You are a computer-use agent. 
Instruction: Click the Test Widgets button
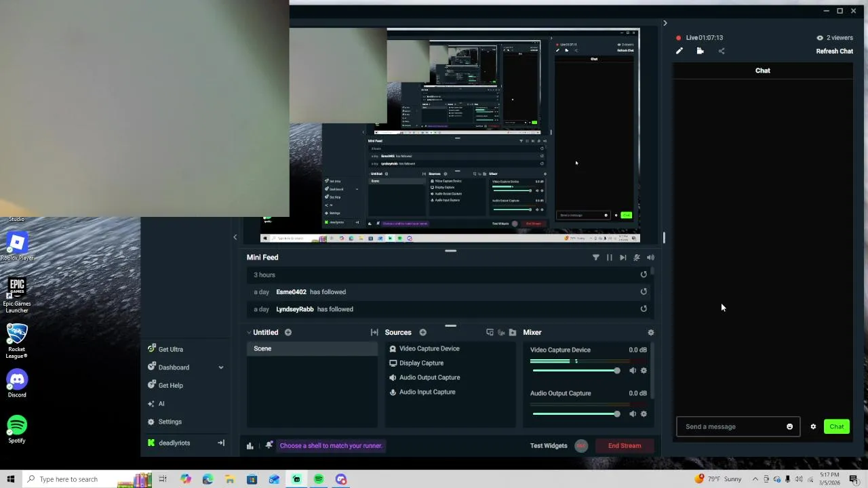549,445
